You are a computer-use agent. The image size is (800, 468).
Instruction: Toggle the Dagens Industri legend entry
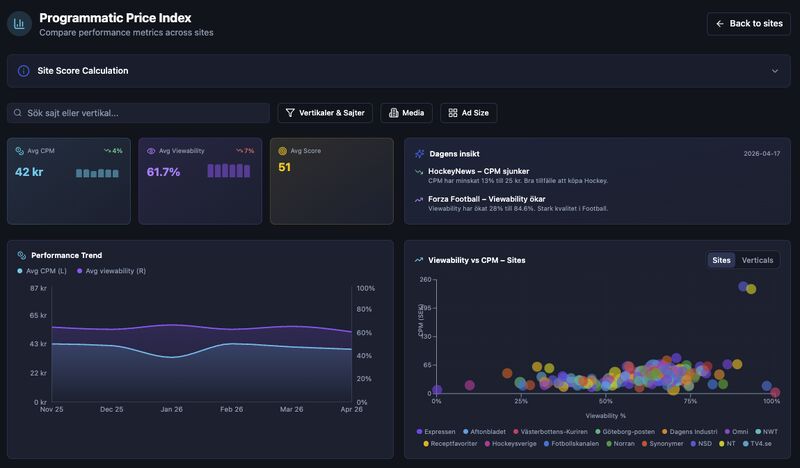tap(689, 432)
